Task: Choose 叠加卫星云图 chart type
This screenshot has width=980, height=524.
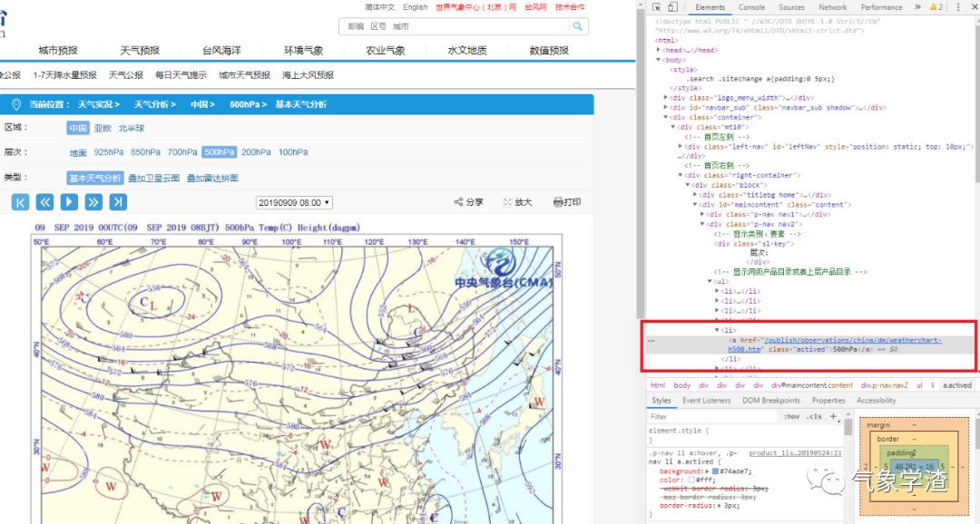Action: pyautogui.click(x=155, y=178)
